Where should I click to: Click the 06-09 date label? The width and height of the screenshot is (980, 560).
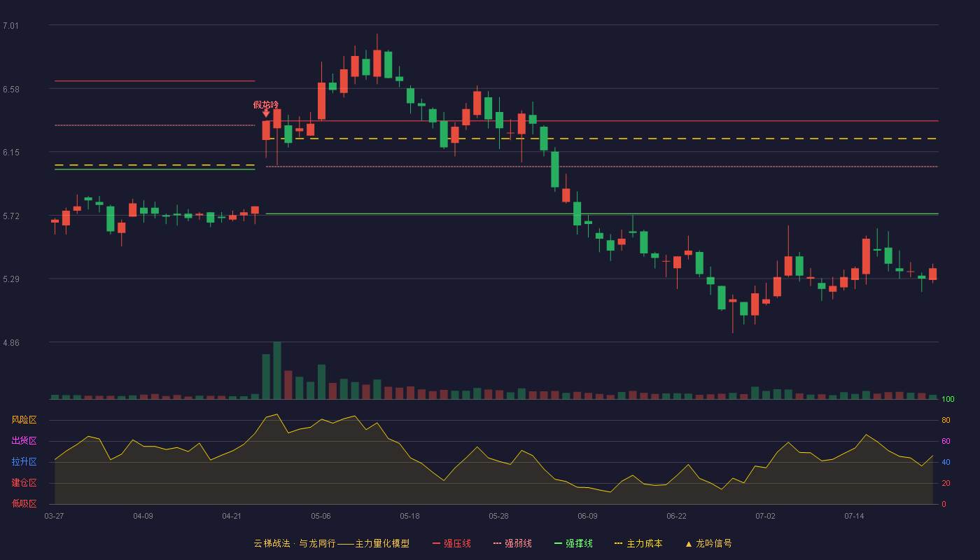coord(587,516)
